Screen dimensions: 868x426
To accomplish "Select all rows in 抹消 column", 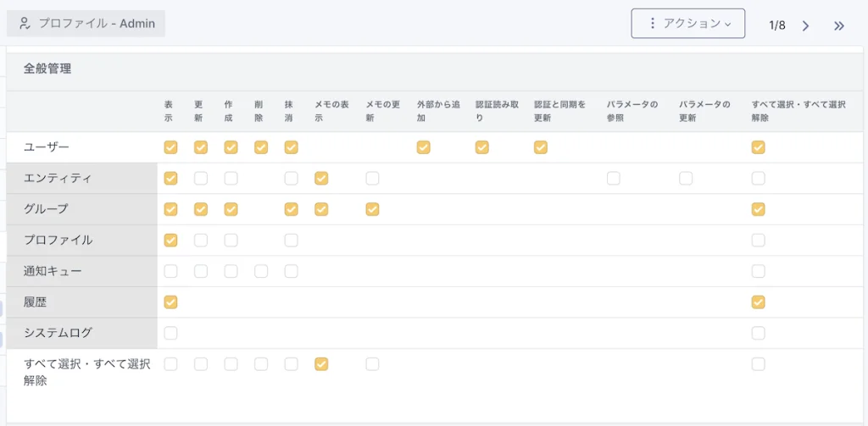I will (x=292, y=364).
